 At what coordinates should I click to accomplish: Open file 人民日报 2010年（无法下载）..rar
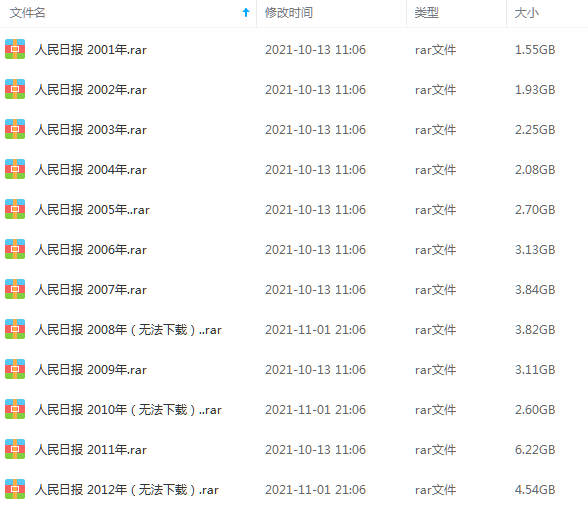pos(128,410)
